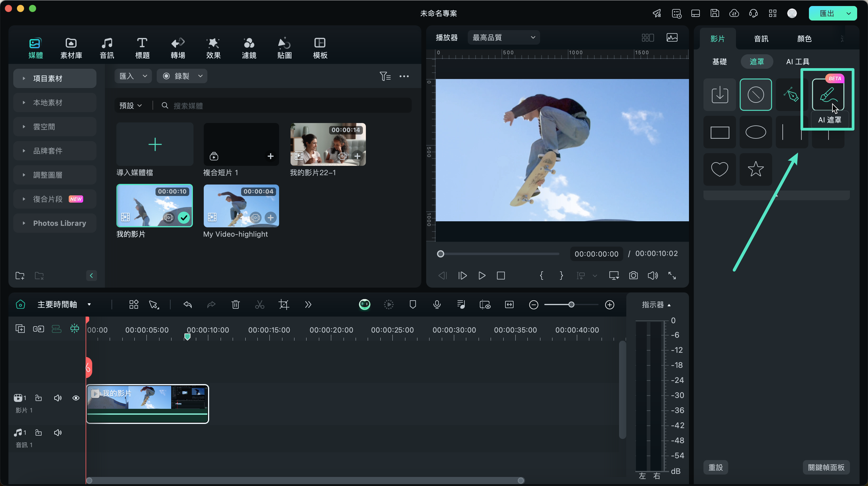
Task: Open the 轉場 transitions panel
Action: tap(178, 48)
